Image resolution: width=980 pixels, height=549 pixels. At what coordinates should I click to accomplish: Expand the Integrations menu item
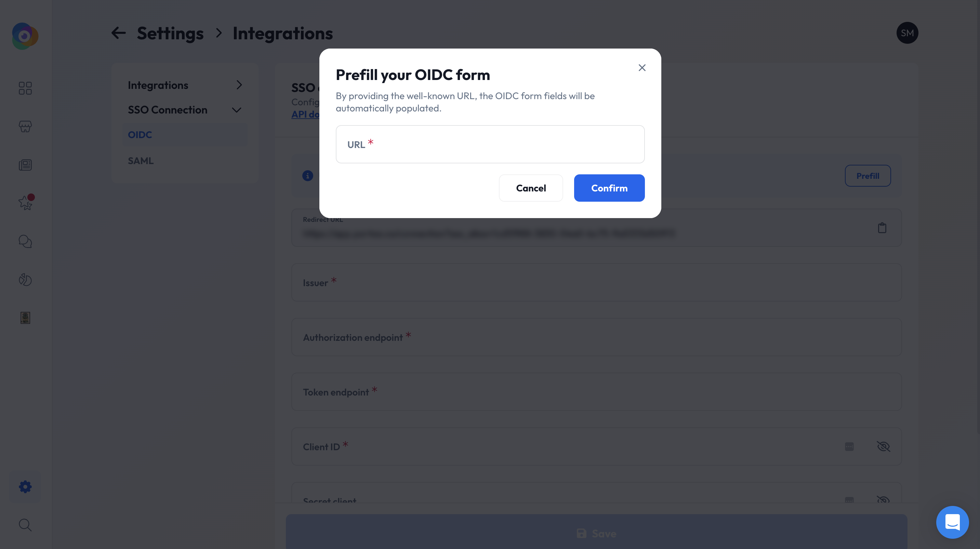(239, 85)
